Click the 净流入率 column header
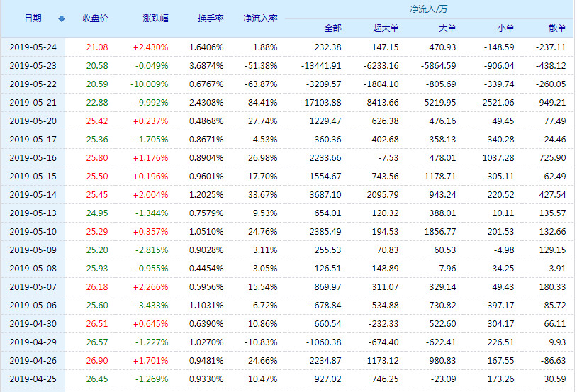 click(x=259, y=18)
